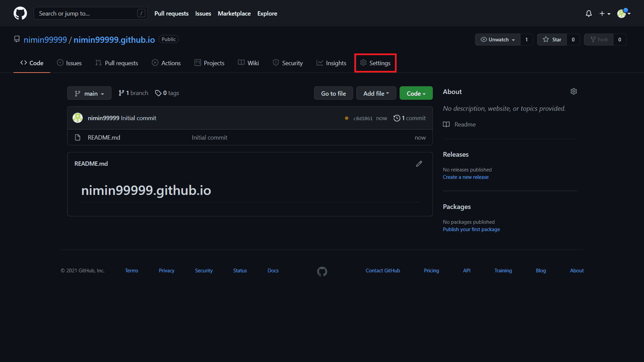Switch to the repository Security tab

pos(288,63)
